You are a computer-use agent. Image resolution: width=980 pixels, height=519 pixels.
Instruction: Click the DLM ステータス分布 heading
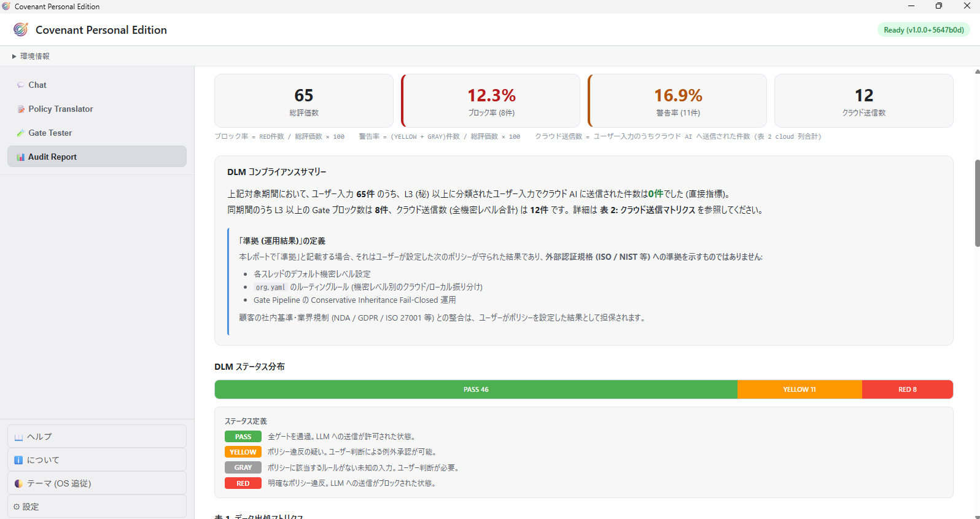249,367
